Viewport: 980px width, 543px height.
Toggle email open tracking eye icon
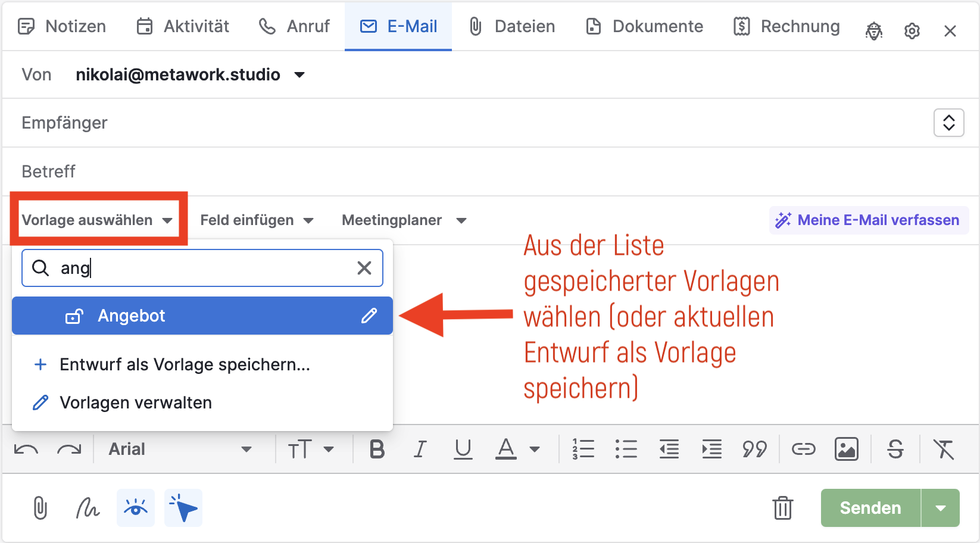pos(136,508)
